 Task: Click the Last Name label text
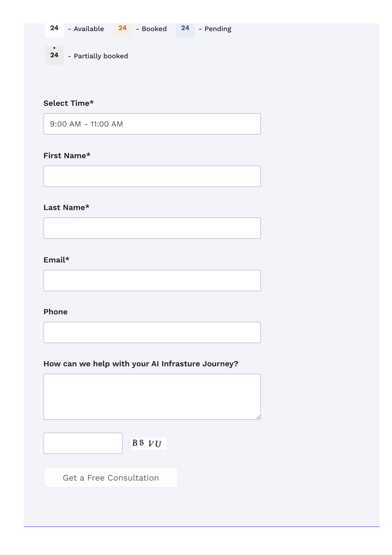pos(66,208)
